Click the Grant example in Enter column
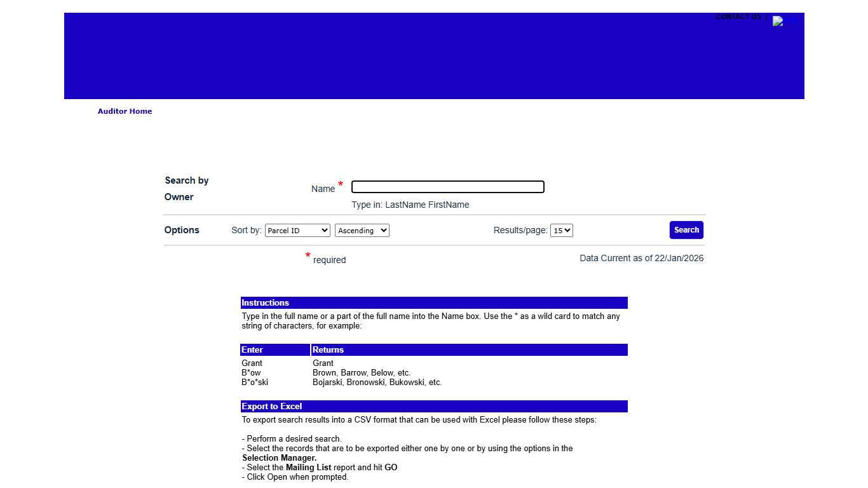868x488 pixels. point(252,363)
